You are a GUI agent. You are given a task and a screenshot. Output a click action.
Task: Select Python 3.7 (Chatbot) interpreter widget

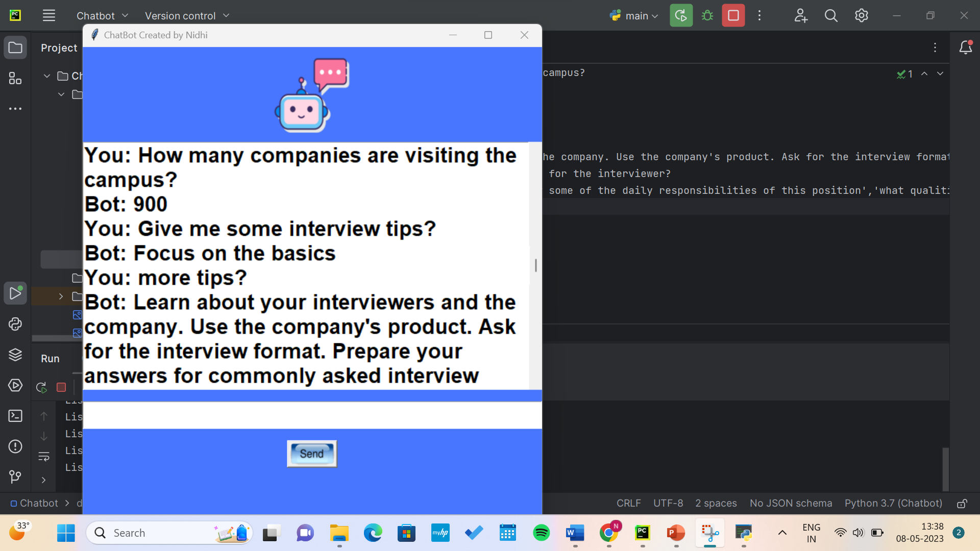893,504
